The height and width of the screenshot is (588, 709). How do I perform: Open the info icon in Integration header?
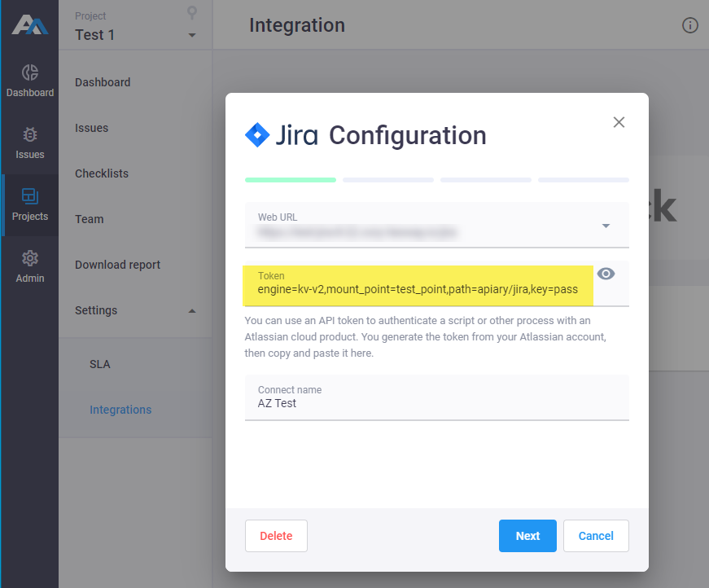[690, 25]
